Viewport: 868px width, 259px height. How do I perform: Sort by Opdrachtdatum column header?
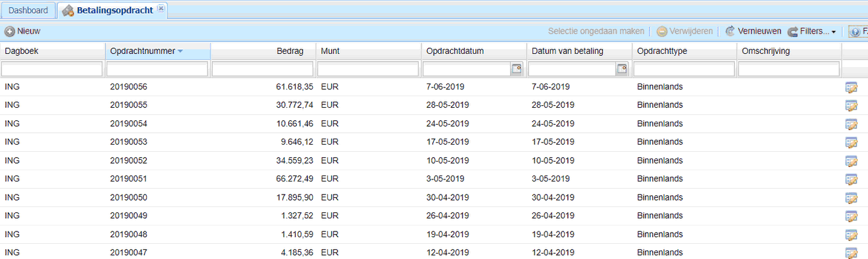coord(474,51)
